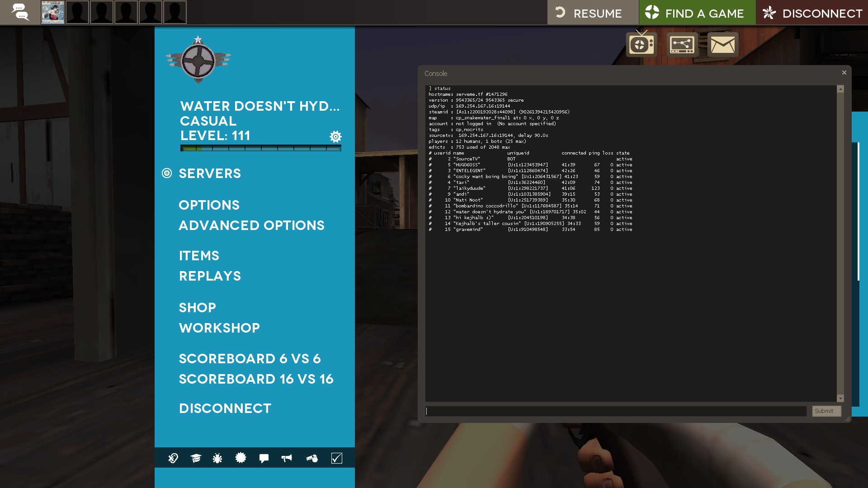The height and width of the screenshot is (488, 868).
Task: Open the Servers menu item
Action: tap(210, 174)
